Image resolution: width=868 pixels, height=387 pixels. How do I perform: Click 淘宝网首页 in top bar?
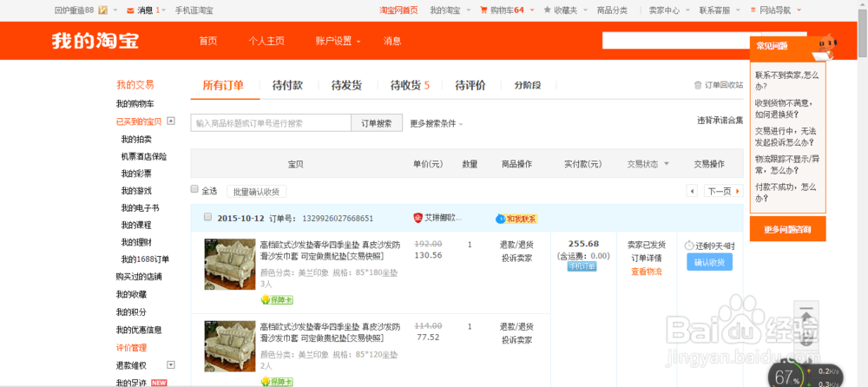[x=398, y=10]
